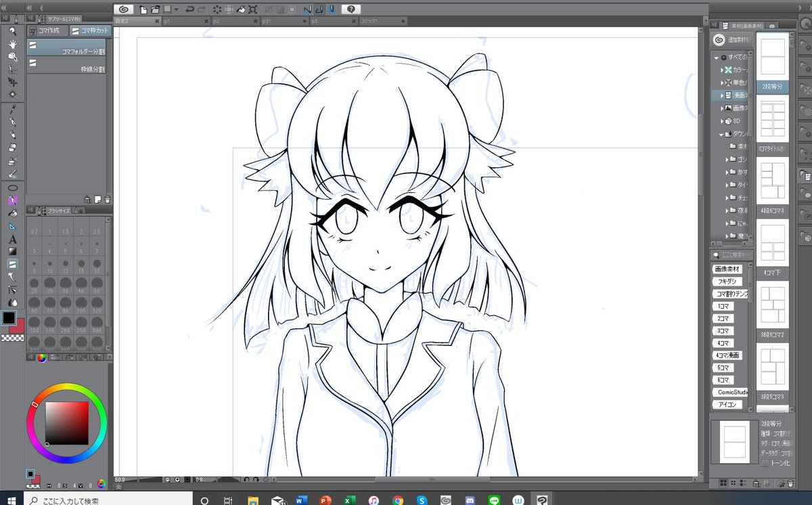812x505 pixels.
Task: Open Discord from the taskbar
Action: (470, 500)
